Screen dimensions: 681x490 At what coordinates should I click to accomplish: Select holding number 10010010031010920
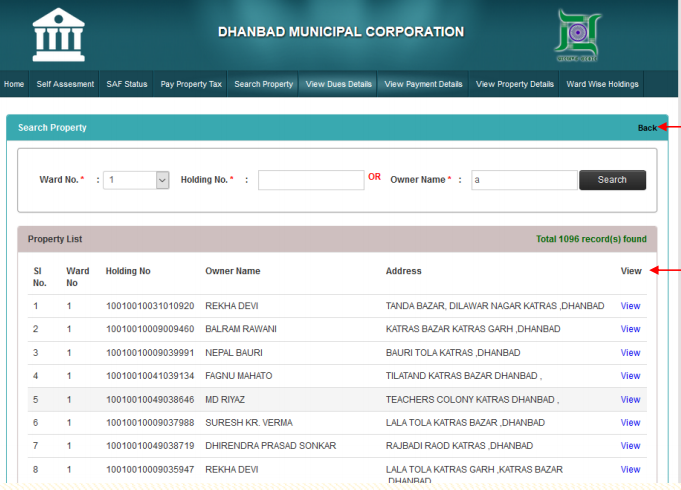[150, 306]
